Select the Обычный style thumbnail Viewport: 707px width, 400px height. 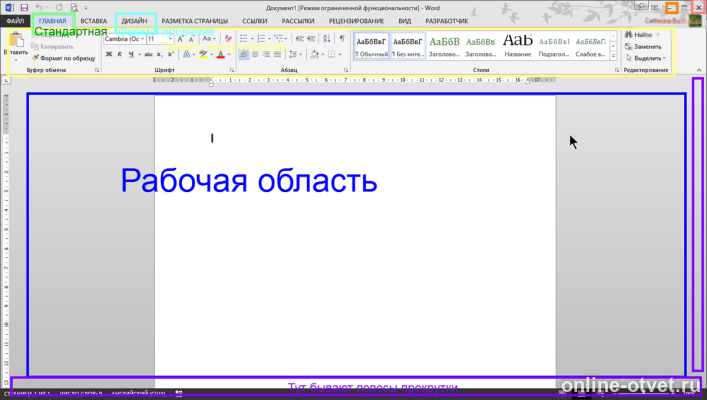(x=371, y=46)
